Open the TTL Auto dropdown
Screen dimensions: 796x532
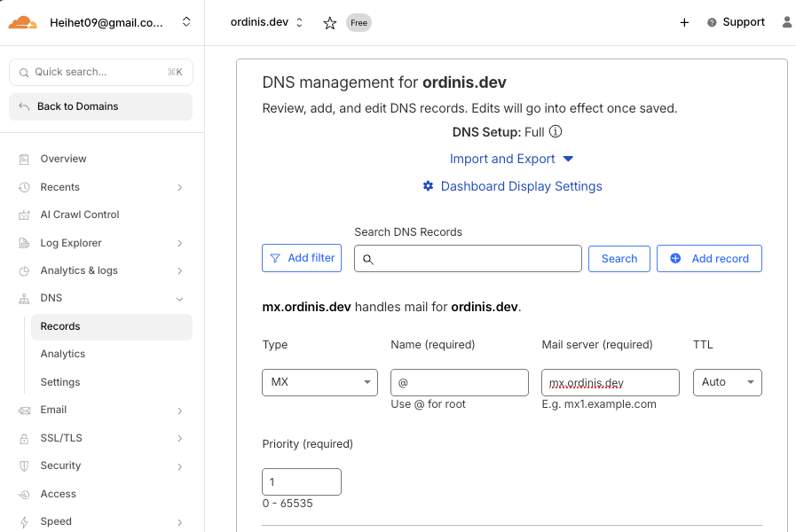click(726, 382)
